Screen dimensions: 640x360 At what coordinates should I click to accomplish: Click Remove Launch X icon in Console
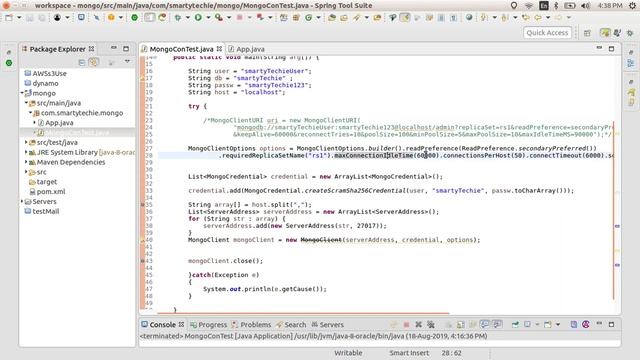(418, 324)
